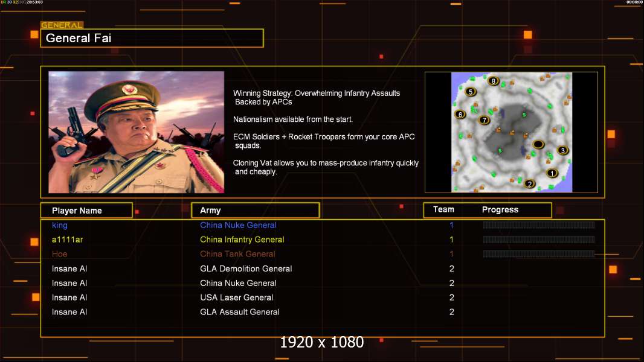Click team number 1 in Hoe's row
The image size is (644, 362).
click(x=451, y=254)
